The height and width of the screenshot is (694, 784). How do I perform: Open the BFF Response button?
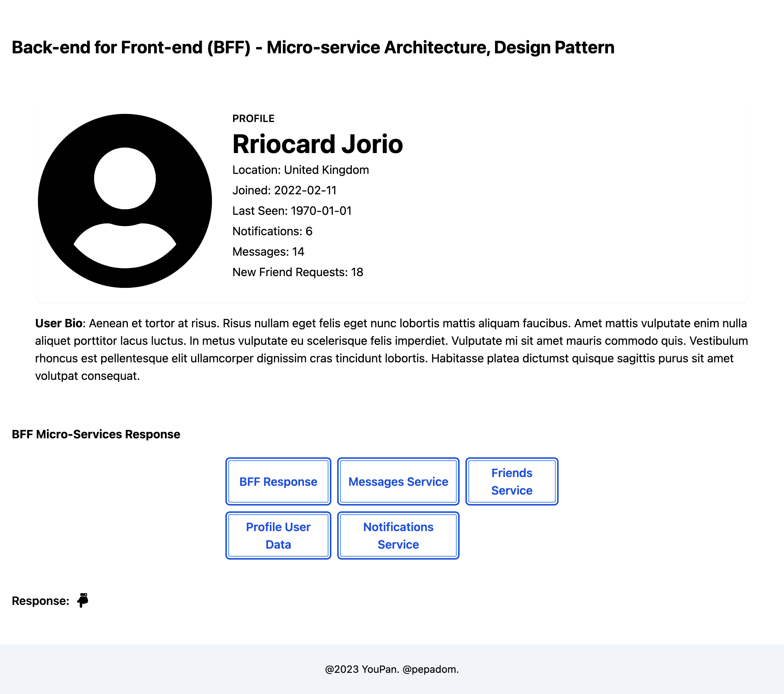tap(278, 481)
